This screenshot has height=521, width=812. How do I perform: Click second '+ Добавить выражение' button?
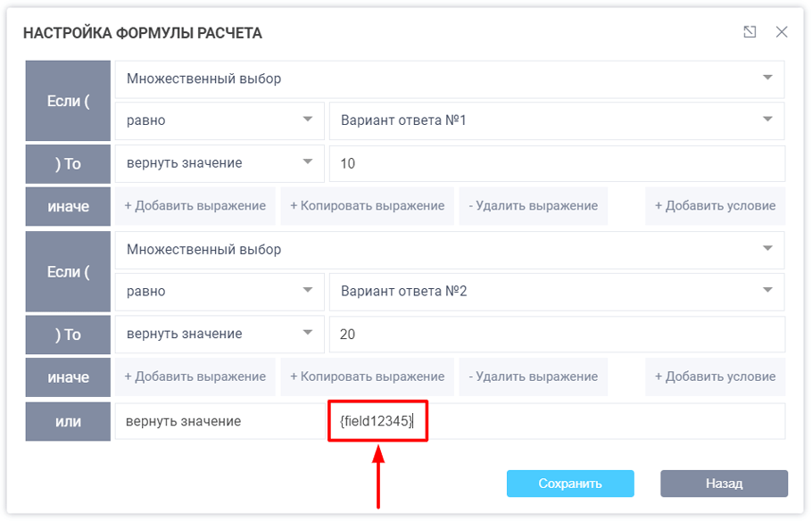(195, 376)
